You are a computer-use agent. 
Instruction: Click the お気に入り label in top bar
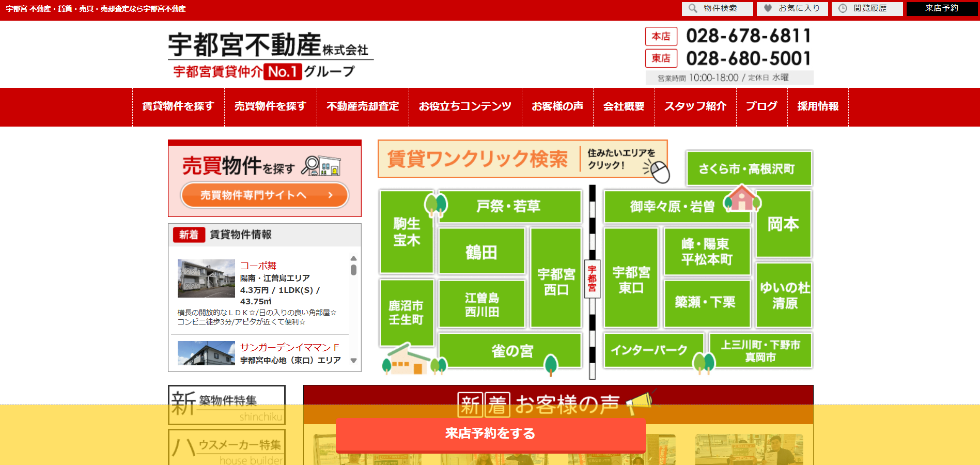799,8
